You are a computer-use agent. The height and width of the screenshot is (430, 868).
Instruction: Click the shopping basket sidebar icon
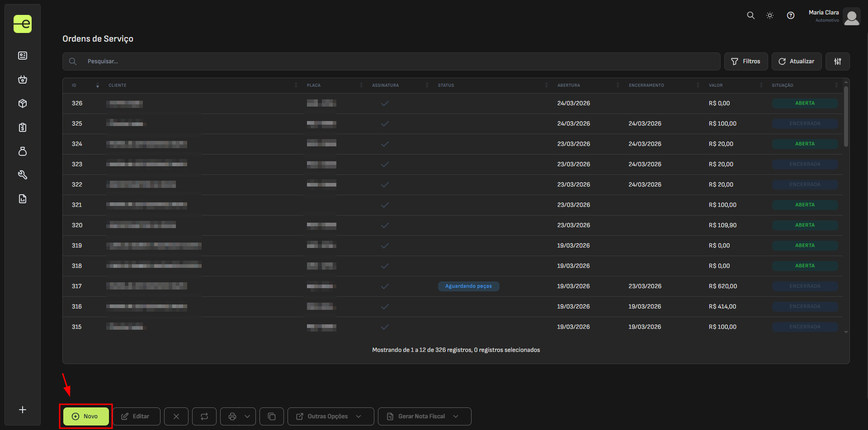click(x=23, y=79)
